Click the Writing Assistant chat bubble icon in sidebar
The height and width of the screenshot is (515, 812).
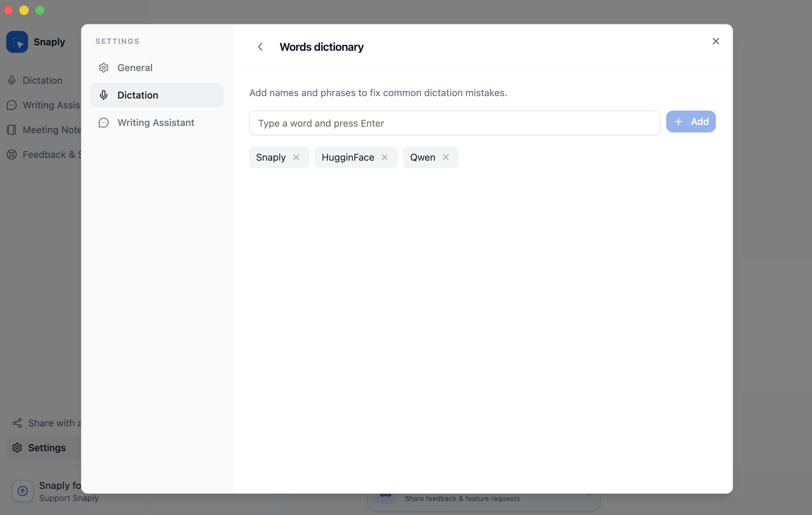(12, 105)
